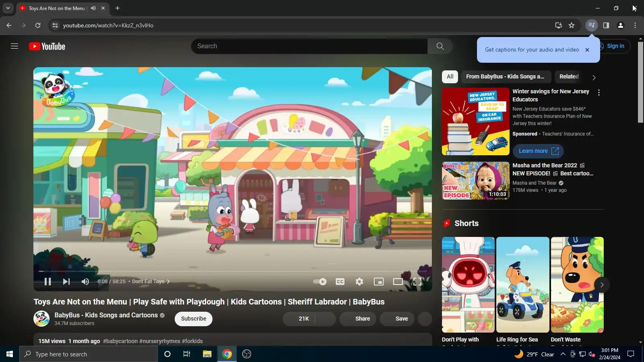Save video to a playlist
The width and height of the screenshot is (644, 362).
pyautogui.click(x=397, y=319)
